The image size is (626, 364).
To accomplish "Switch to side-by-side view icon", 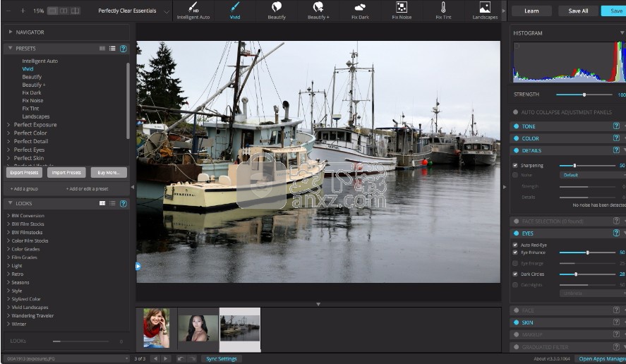I will pos(64,11).
